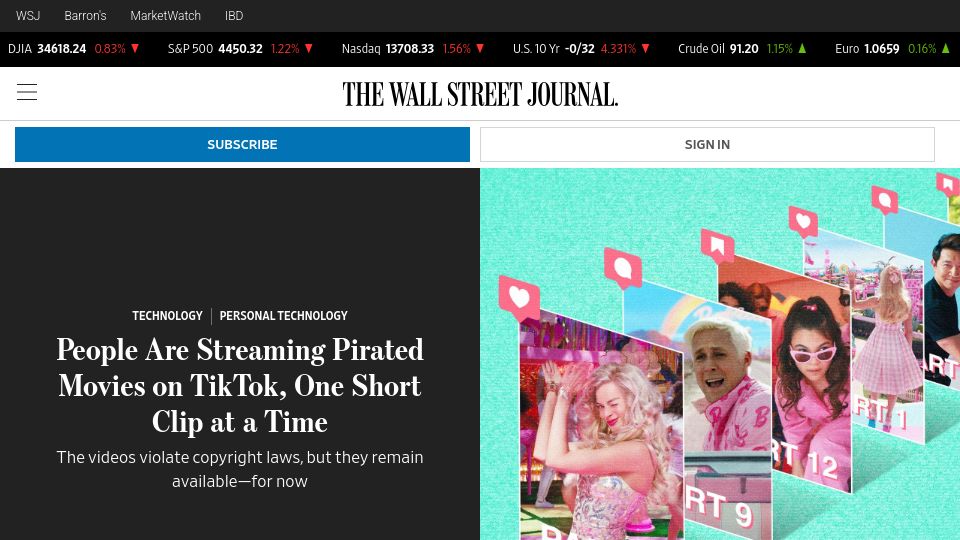The width and height of the screenshot is (960, 540).
Task: Click the Nasdaq 1.56% change value
Action: [457, 48]
